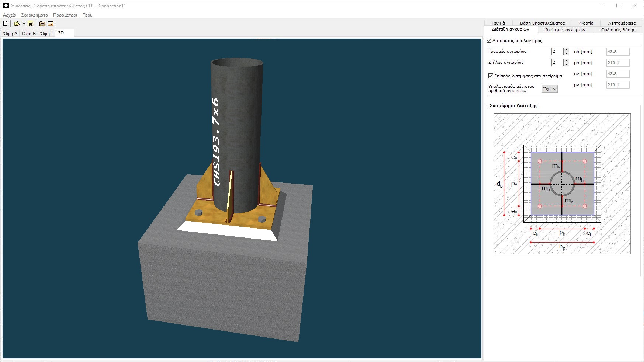Decrease 'Στήλες αγκυρίων' with down arrow
This screenshot has height=362, width=644.
pyautogui.click(x=567, y=65)
